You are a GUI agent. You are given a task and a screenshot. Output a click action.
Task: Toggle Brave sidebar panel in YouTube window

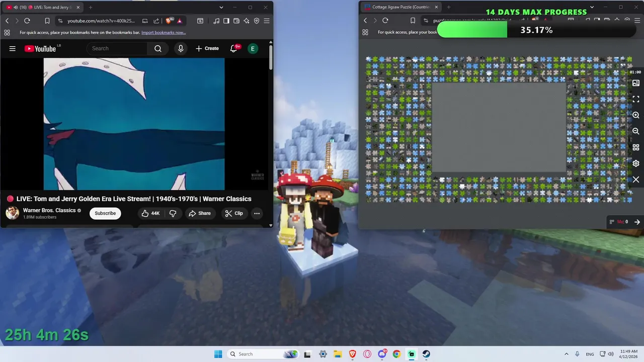click(x=226, y=21)
